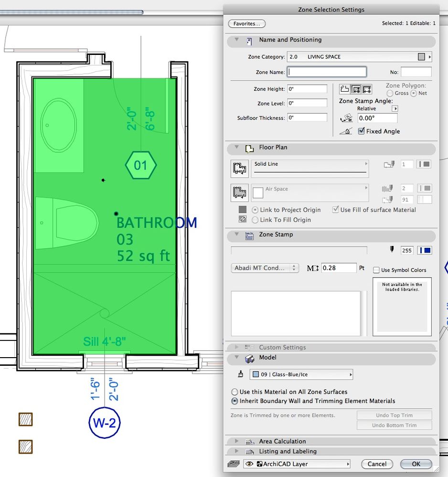Image resolution: width=448 pixels, height=477 pixels.
Task: Click the outline pen color swatch near 1
Action: pyautogui.click(x=424, y=164)
